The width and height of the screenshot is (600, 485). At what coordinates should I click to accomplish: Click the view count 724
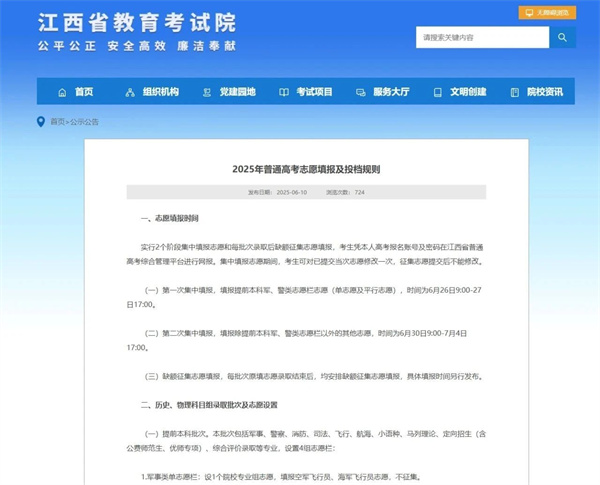click(360, 192)
